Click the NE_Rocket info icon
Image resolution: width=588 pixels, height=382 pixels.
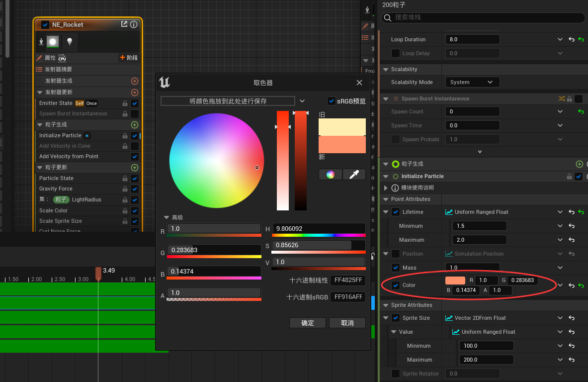point(134,24)
